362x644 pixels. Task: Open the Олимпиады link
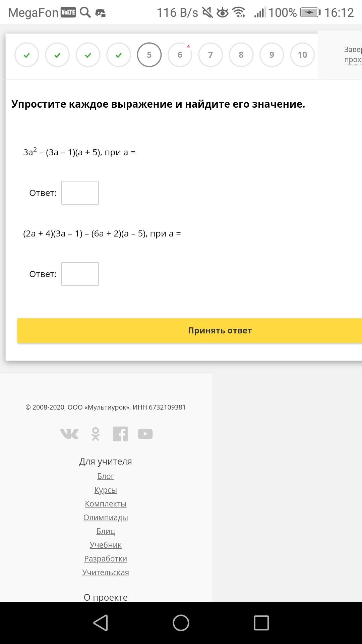click(x=106, y=518)
